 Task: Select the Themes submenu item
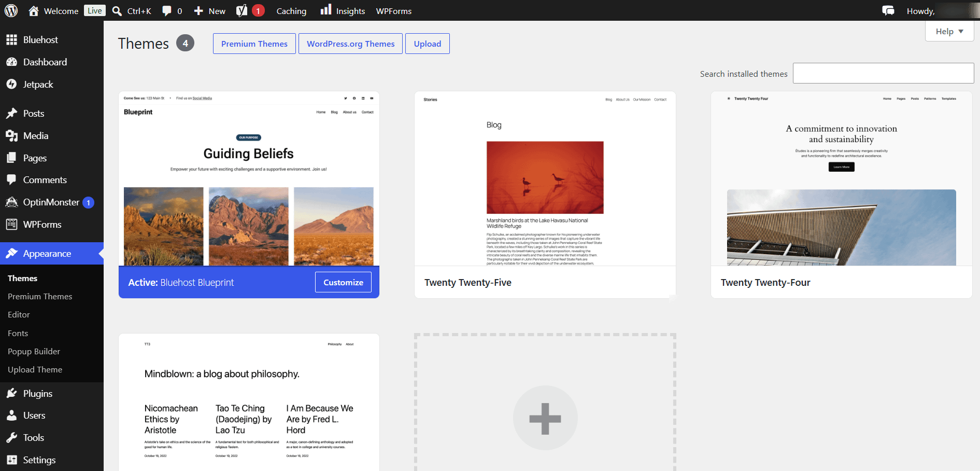[x=22, y=278]
